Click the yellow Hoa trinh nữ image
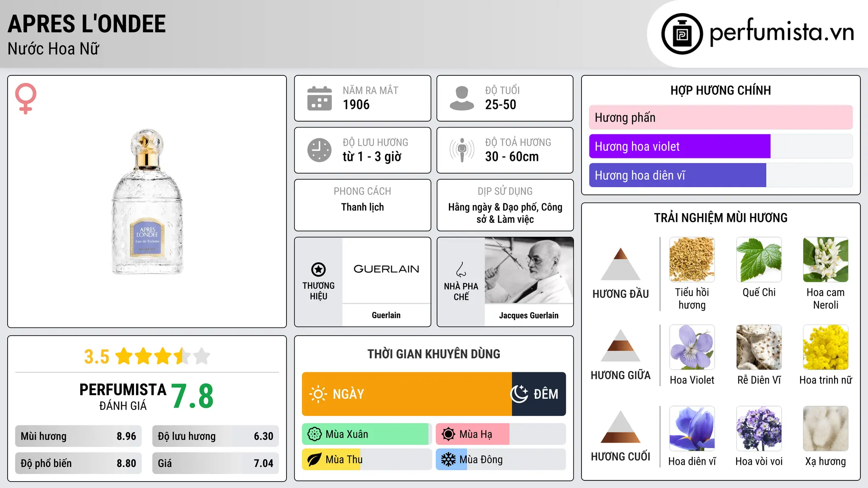The height and width of the screenshot is (488, 868). (826, 347)
